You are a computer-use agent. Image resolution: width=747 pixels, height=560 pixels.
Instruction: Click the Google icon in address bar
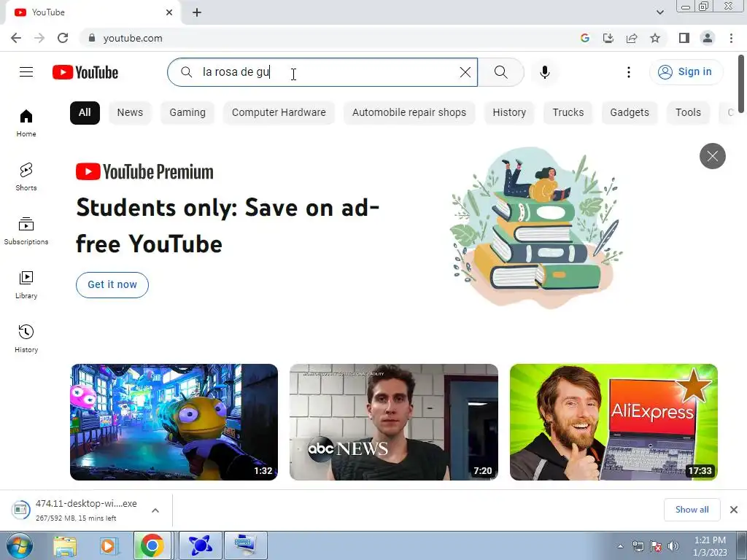click(585, 38)
